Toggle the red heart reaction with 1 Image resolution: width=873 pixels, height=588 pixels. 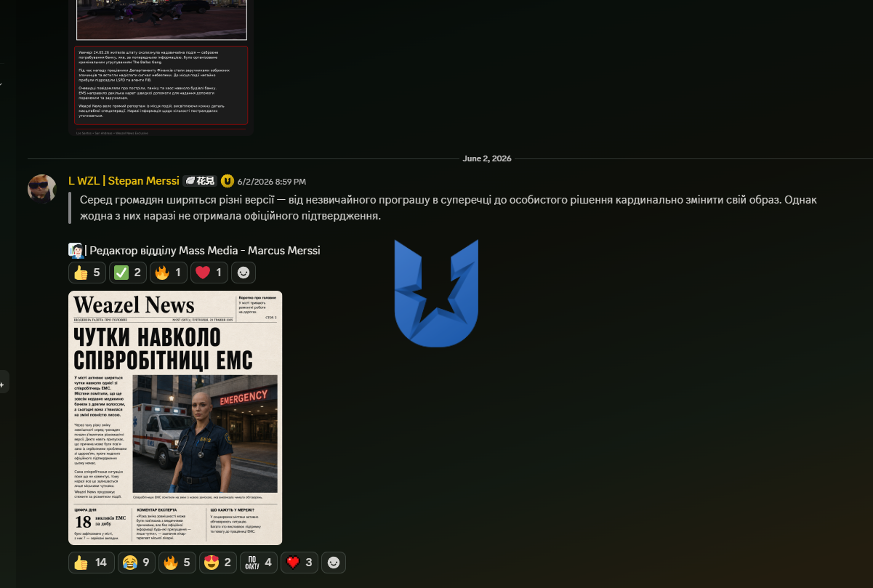coord(209,273)
